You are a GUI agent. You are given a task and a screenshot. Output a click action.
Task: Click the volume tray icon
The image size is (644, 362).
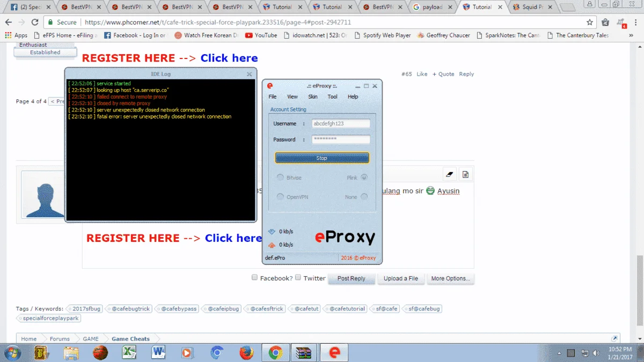pos(596,353)
